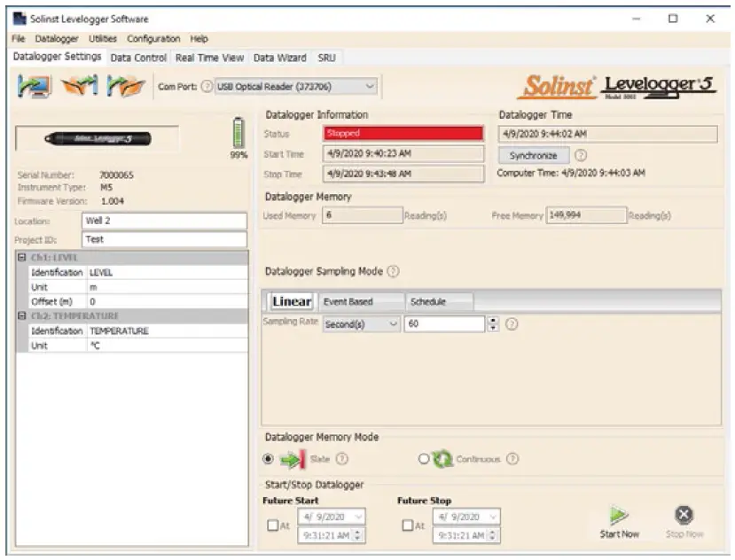The width and height of the screenshot is (735, 560).
Task: Click the Datalogger Time field
Action: [x=607, y=134]
